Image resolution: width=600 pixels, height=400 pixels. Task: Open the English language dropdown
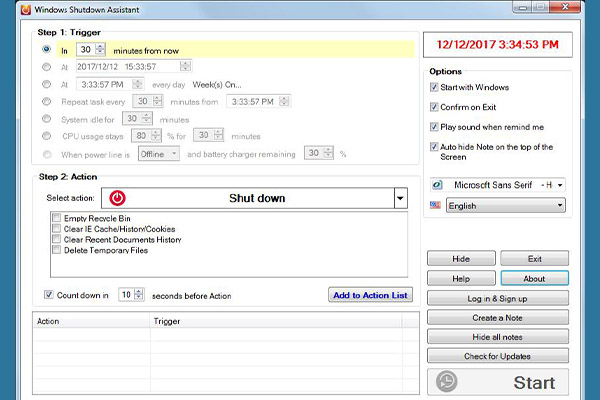tap(560, 206)
